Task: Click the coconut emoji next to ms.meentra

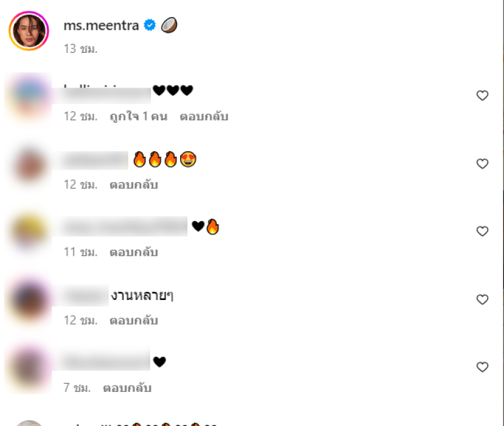Action: pyautogui.click(x=169, y=25)
